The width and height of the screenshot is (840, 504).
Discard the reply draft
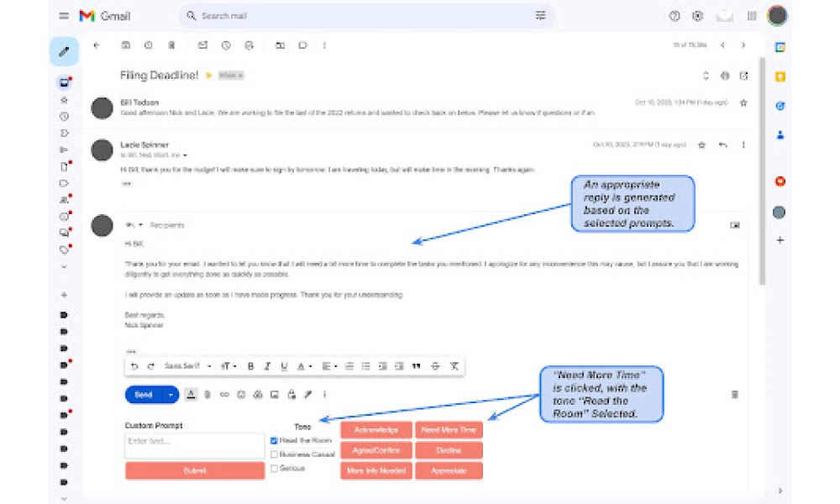734,395
